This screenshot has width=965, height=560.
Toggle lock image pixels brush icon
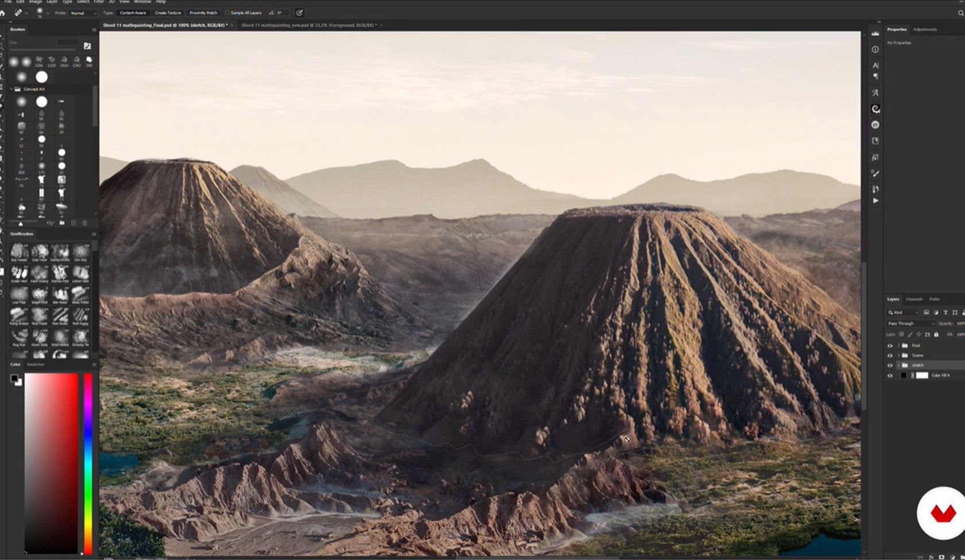pyautogui.click(x=910, y=334)
